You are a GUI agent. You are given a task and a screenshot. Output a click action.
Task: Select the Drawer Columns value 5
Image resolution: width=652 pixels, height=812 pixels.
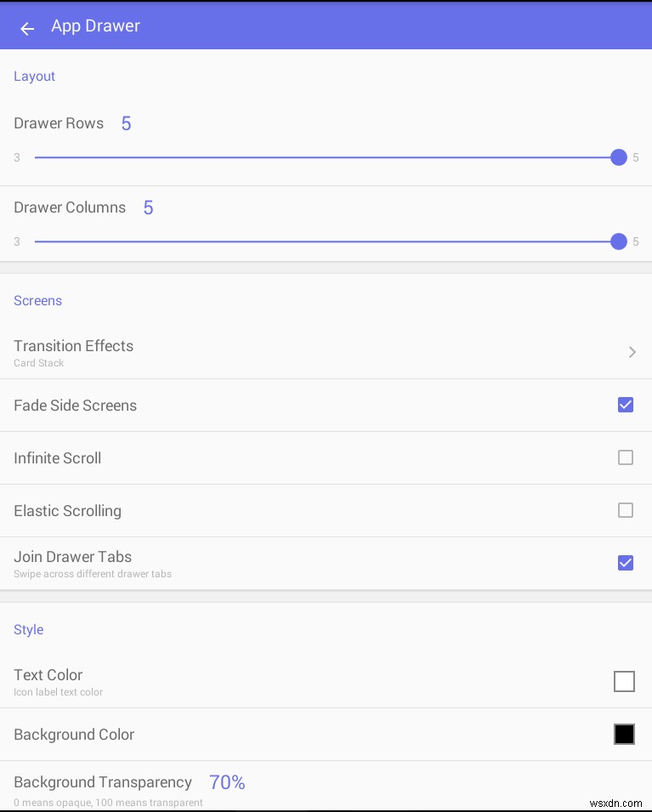pos(149,207)
